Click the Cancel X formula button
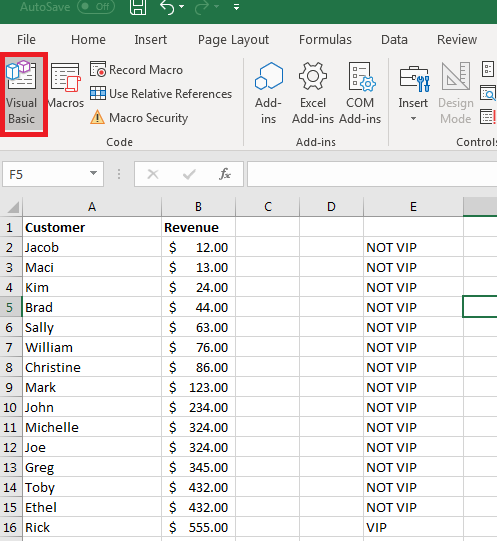Screen dimensions: 497x541 pyautogui.click(x=153, y=174)
